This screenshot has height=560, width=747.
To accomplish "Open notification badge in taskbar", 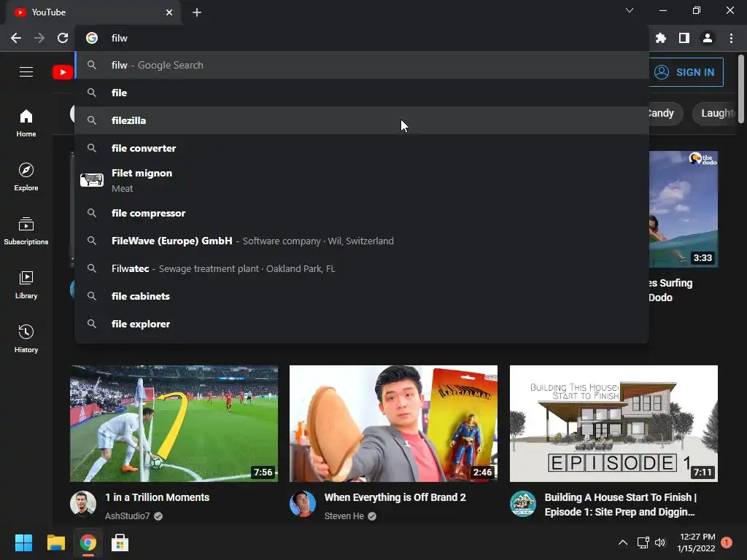I will [727, 542].
